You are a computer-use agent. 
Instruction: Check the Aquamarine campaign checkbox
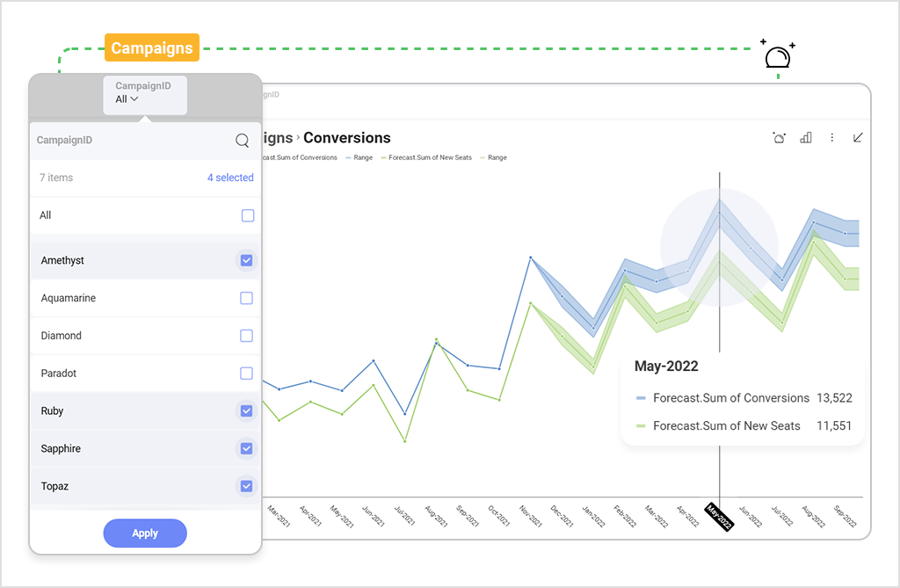246,298
